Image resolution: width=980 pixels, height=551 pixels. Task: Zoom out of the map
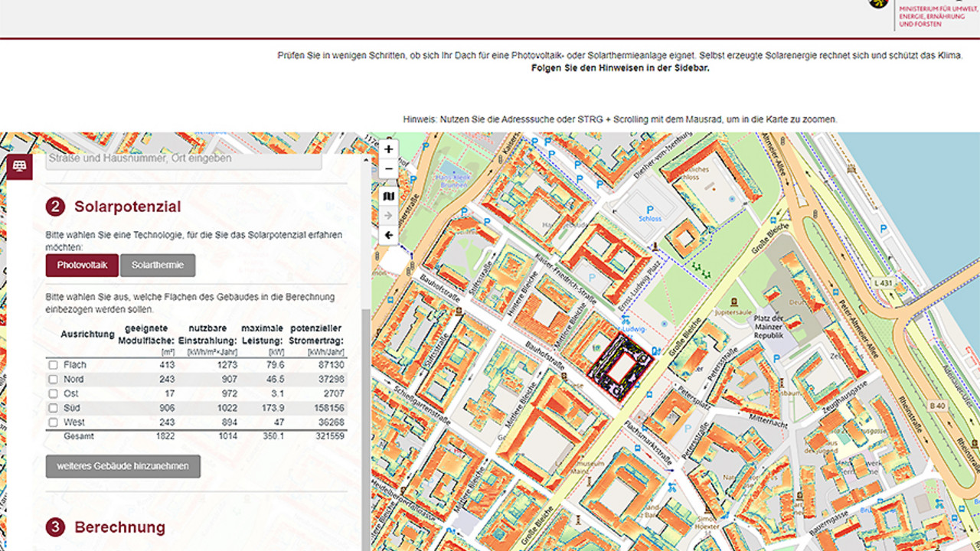coord(389,168)
